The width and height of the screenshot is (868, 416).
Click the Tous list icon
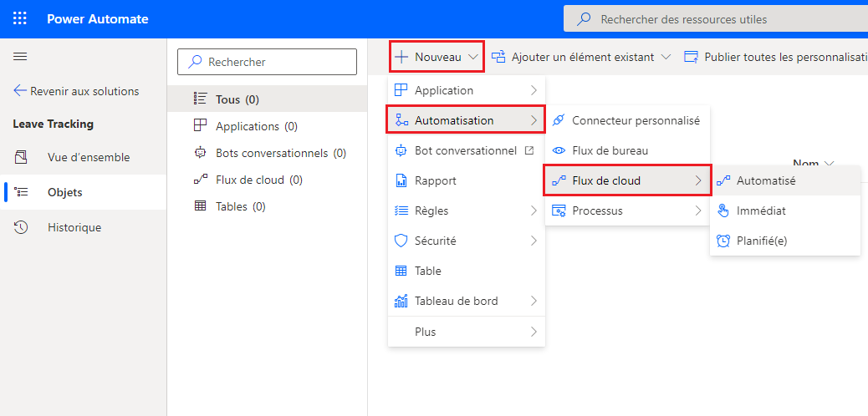(x=199, y=99)
